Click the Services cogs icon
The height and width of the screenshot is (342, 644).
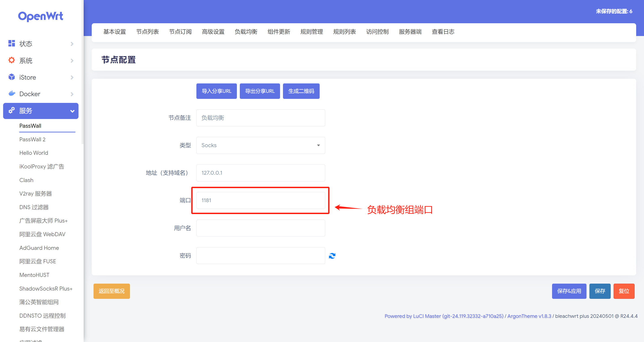11,110
